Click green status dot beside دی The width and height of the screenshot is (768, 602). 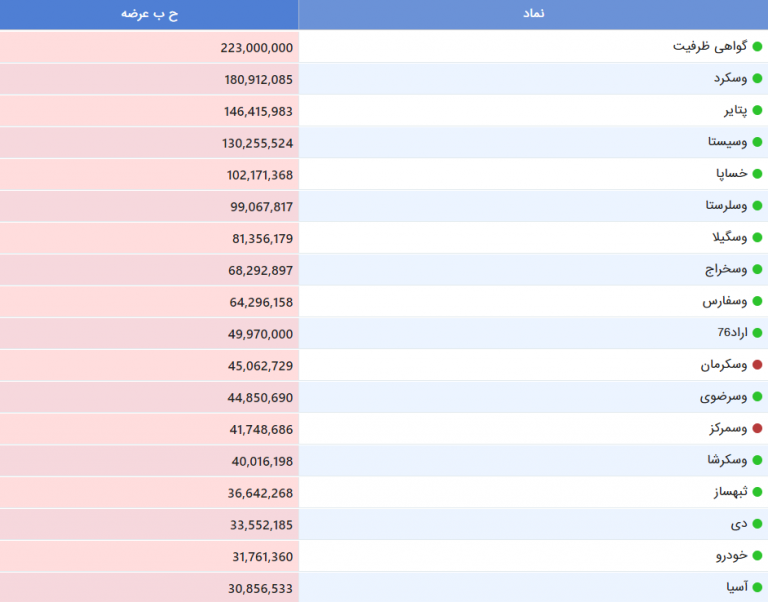click(757, 524)
